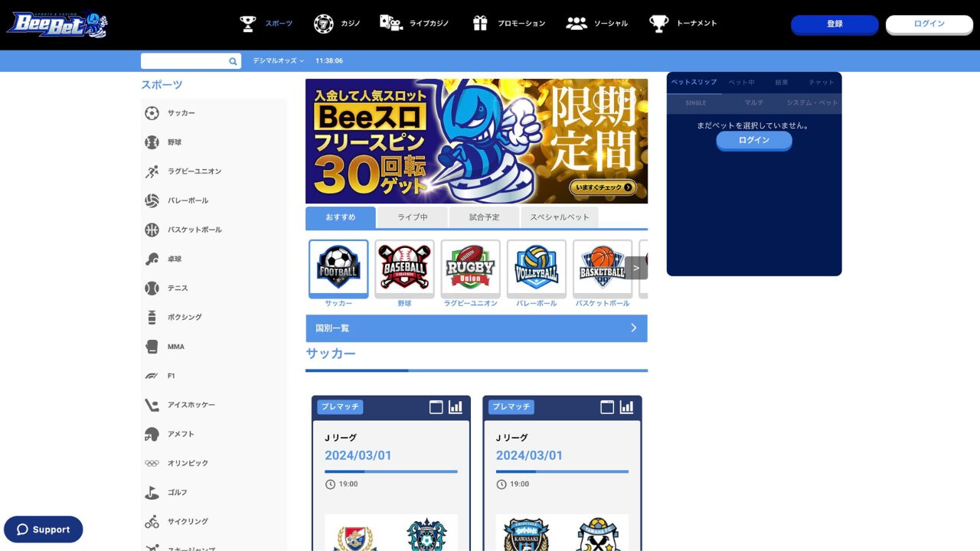Screen dimensions: 980x551
Task: Select Football thumbnail in carousel
Action: coord(338,269)
